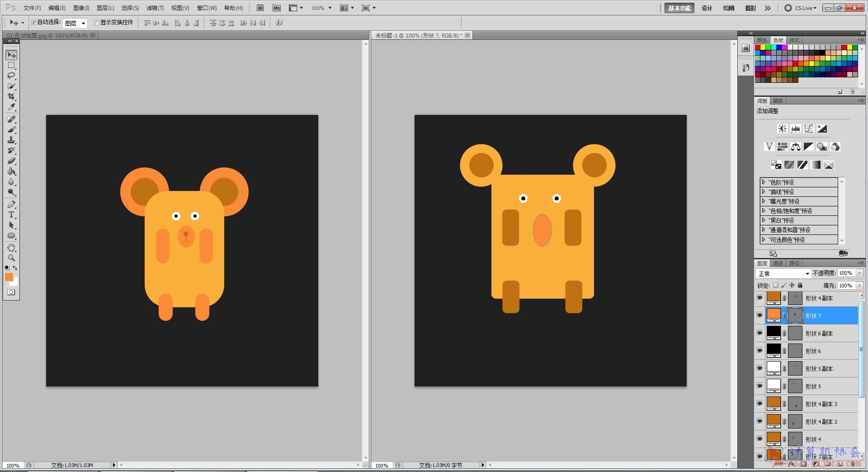
Task: Select the Path Selection tool
Action: click(x=11, y=225)
